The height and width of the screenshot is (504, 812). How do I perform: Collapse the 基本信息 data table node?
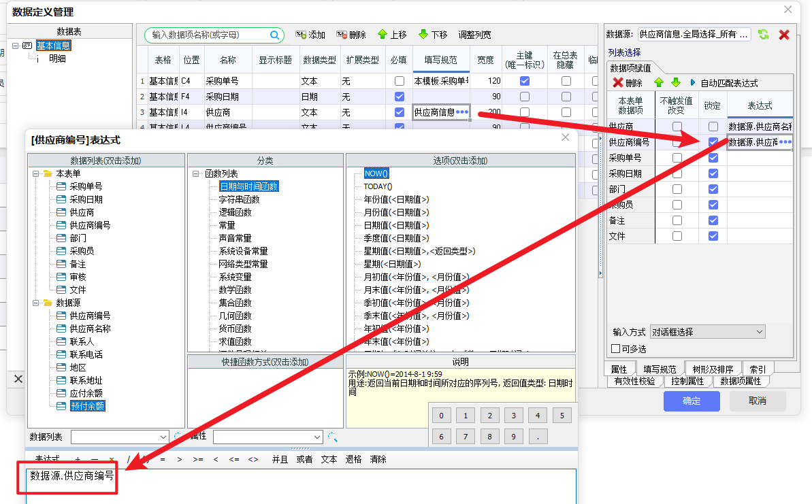tap(15, 46)
